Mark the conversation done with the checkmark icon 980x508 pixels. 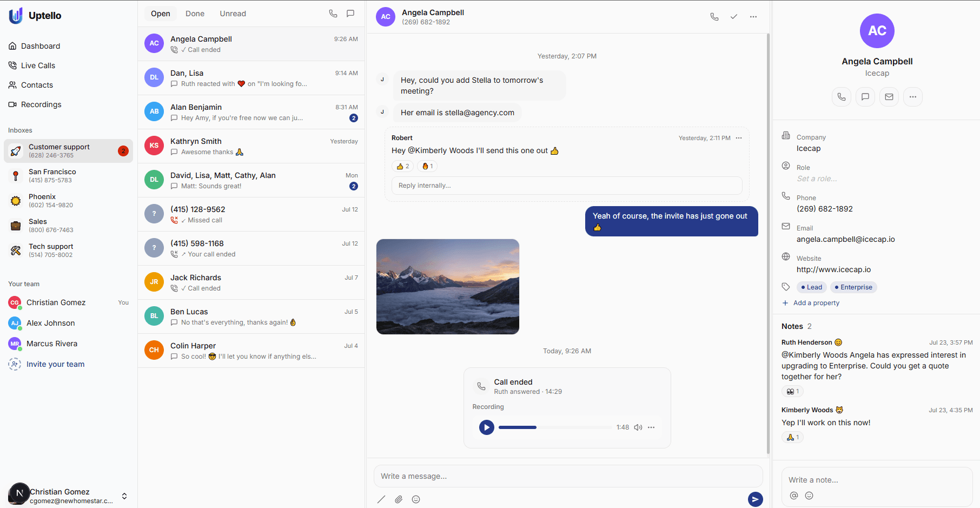coord(733,16)
